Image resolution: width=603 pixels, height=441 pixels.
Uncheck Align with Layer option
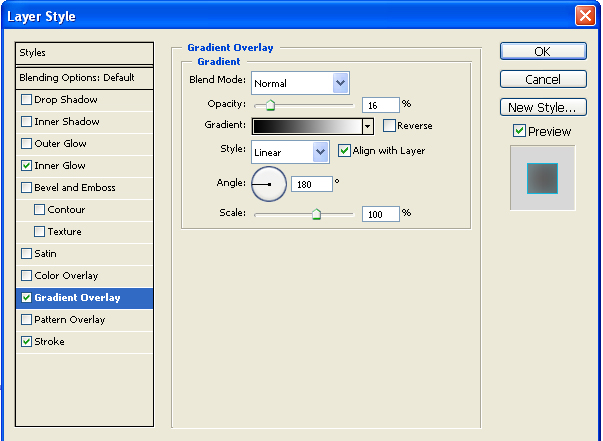(x=345, y=151)
